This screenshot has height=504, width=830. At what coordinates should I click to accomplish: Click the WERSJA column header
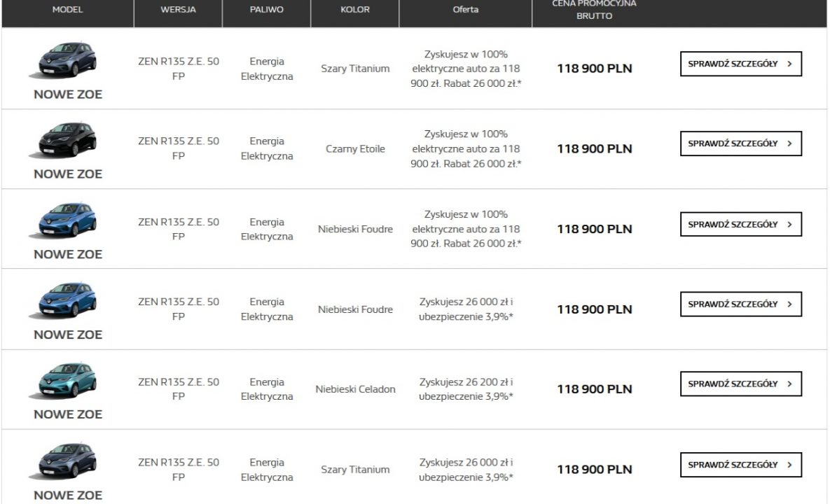click(179, 10)
